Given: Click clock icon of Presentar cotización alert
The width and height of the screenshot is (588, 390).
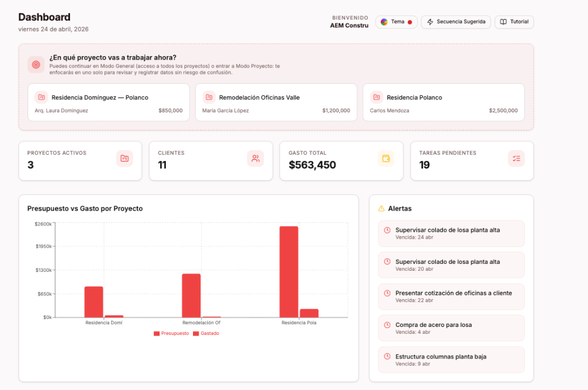Looking at the screenshot, I should tap(388, 293).
